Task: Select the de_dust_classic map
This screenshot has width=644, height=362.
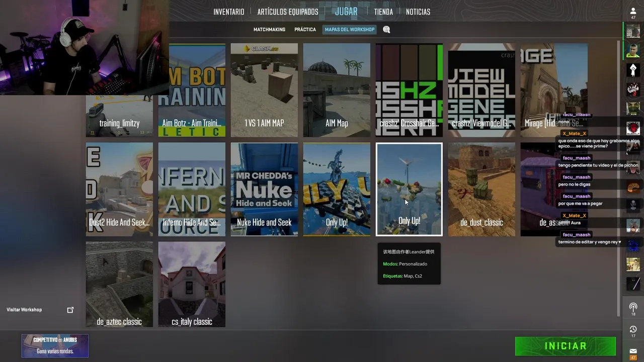Action: (481, 190)
